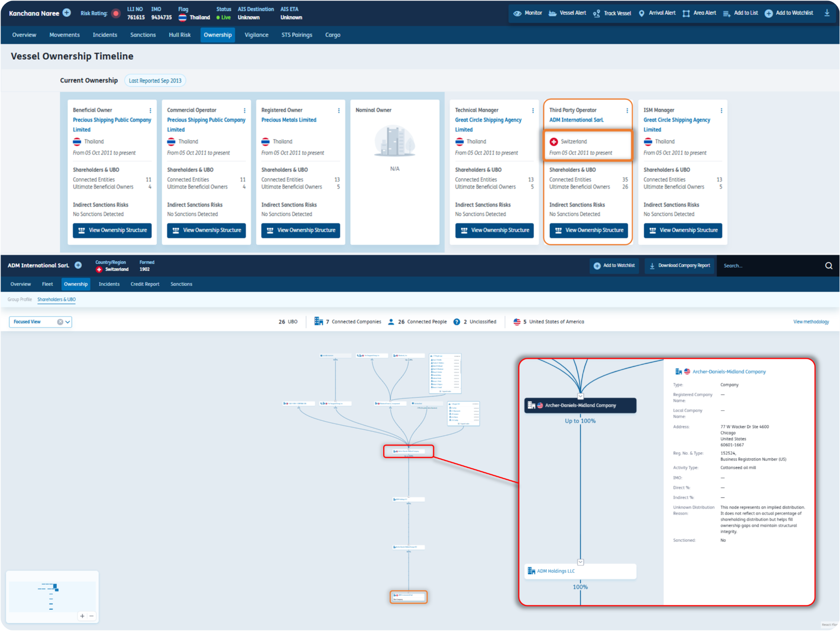Click plus icon beside Kanchana Naree
Viewport: 840px width, 631px height.
pyautogui.click(x=67, y=13)
